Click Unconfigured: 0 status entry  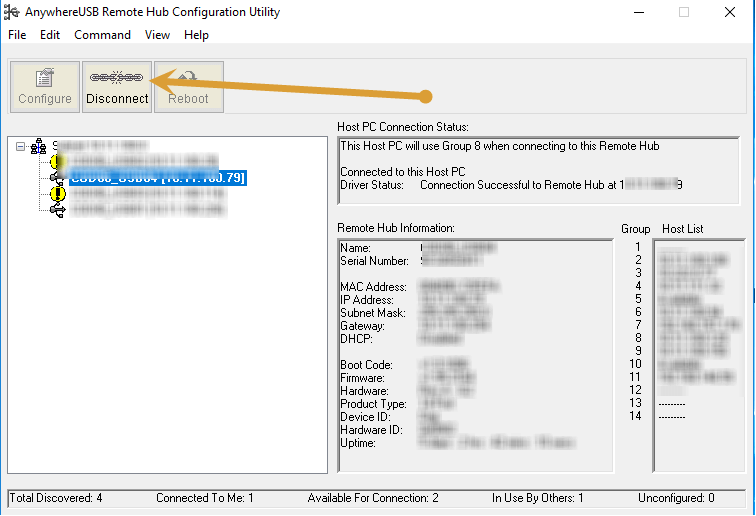676,498
